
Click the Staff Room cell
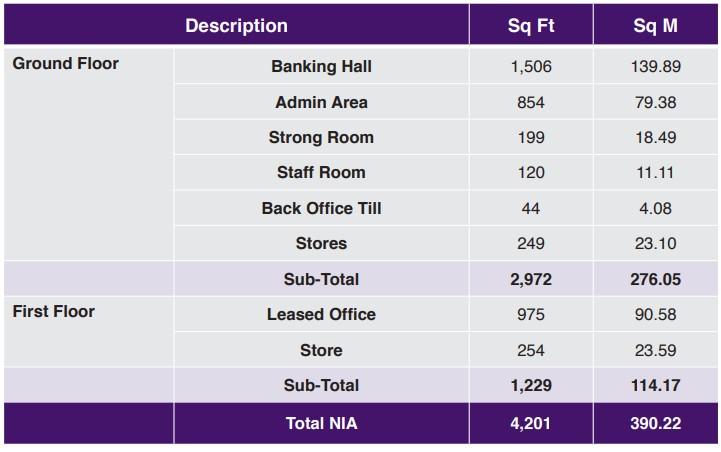pos(321,172)
